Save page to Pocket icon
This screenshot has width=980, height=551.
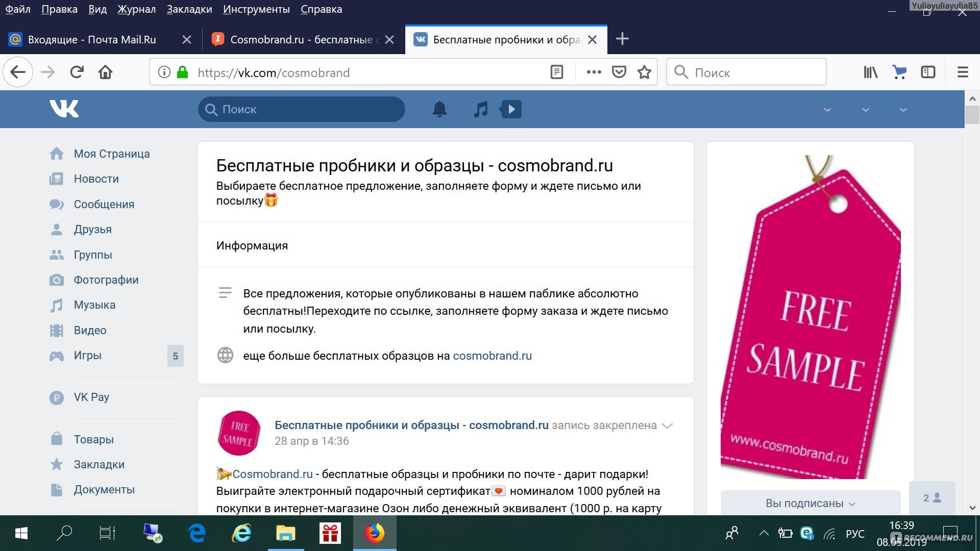click(x=619, y=72)
